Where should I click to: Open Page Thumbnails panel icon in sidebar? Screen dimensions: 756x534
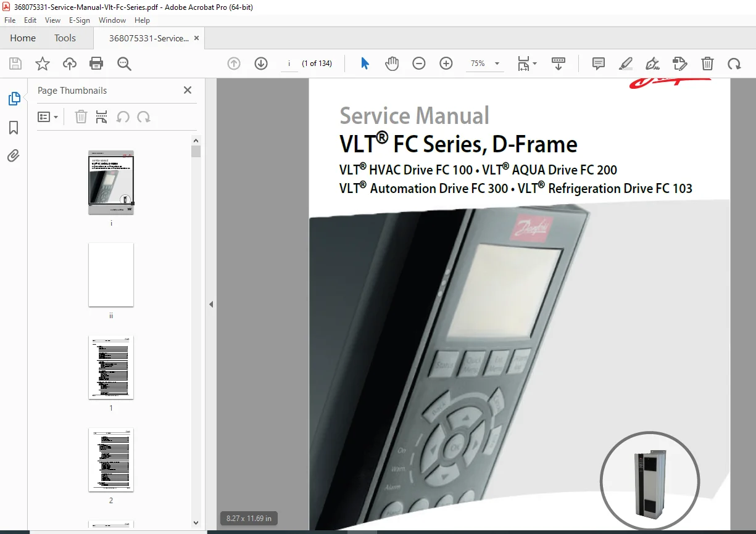(14, 99)
